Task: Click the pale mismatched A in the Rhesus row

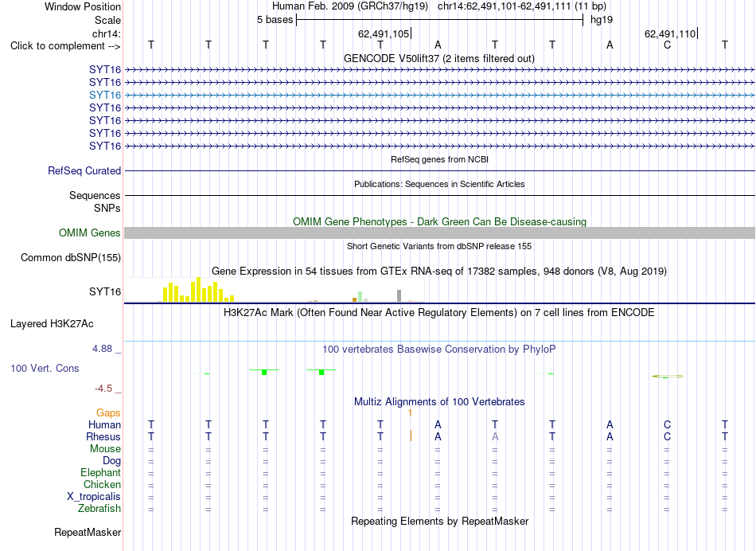Action: 495,436
